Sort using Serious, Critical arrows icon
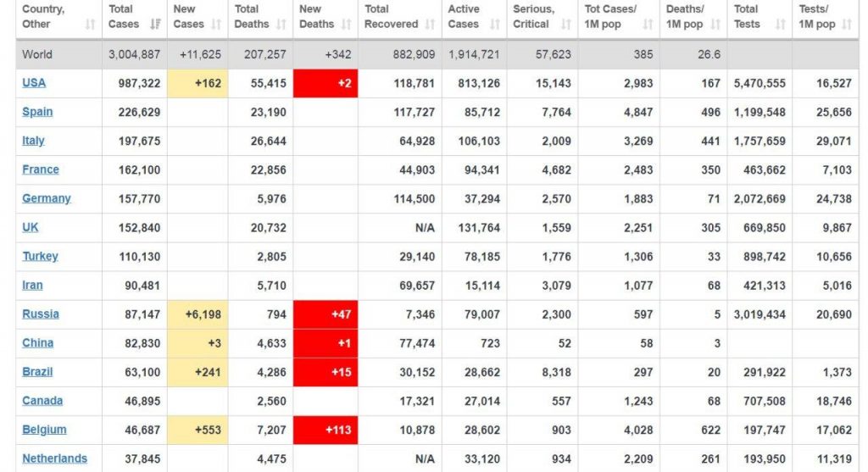The width and height of the screenshot is (868, 472). 565,25
